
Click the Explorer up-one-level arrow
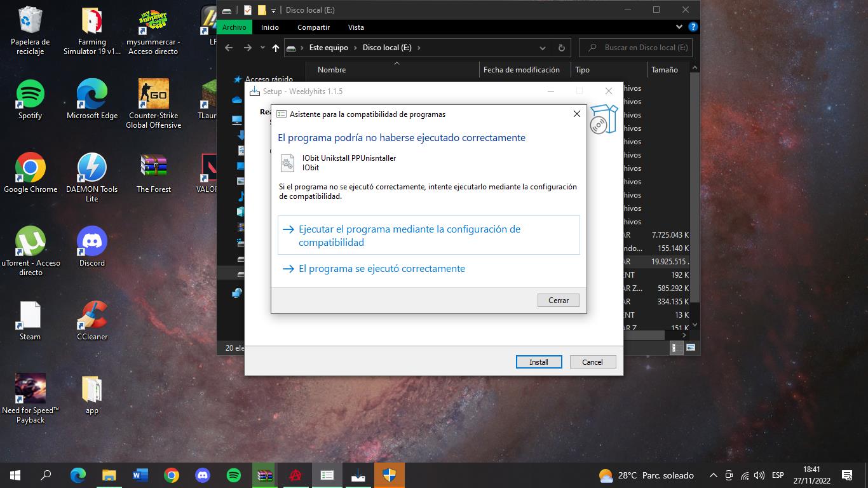pyautogui.click(x=275, y=48)
